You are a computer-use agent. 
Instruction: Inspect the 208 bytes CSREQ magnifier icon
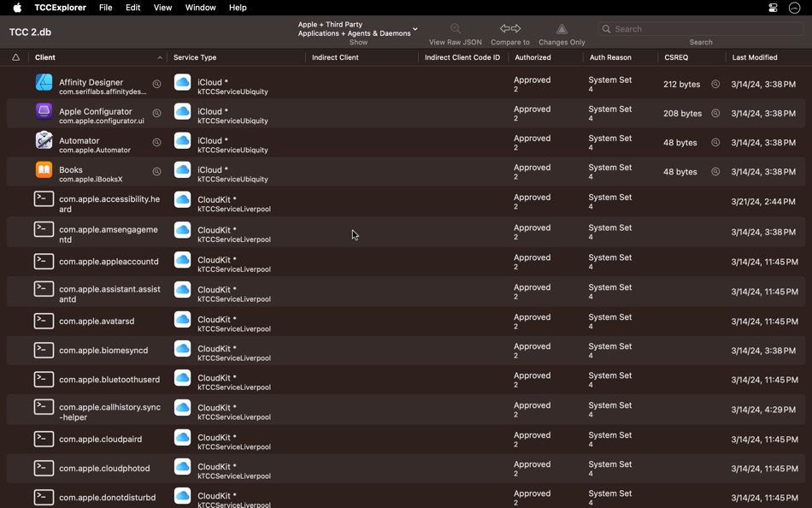(715, 113)
